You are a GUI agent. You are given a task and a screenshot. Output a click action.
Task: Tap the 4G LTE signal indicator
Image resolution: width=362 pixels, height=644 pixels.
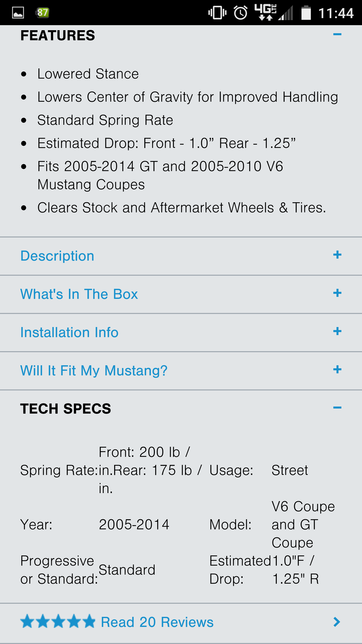(x=266, y=12)
